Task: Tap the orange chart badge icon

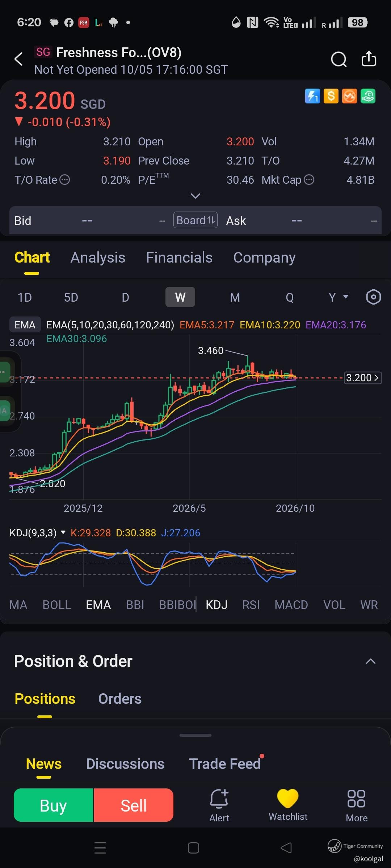Action: click(349, 96)
